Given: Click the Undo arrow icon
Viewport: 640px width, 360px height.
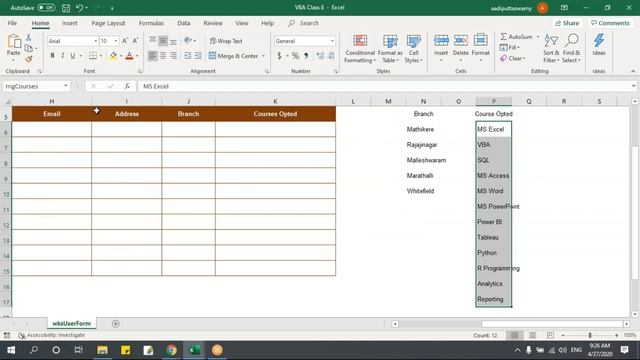Looking at the screenshot, I should (80, 8).
